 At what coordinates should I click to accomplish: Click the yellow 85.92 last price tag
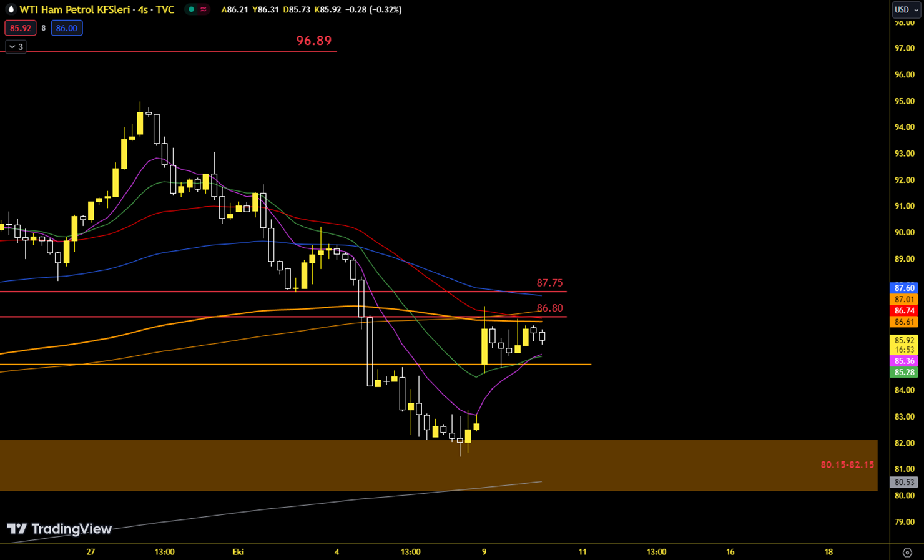click(x=904, y=341)
